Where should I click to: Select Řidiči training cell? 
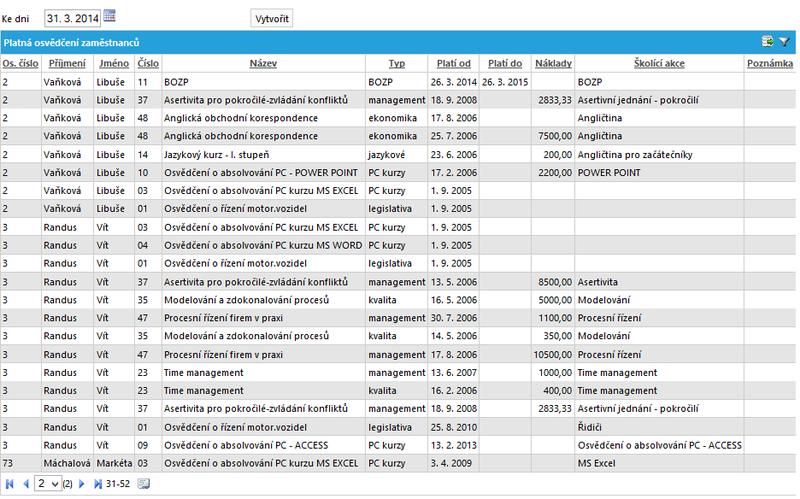[659, 428]
